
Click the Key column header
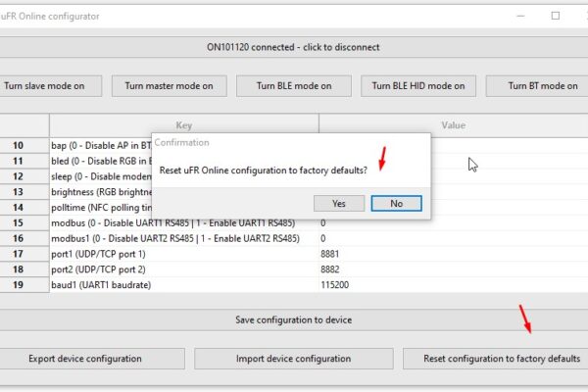pyautogui.click(x=184, y=125)
